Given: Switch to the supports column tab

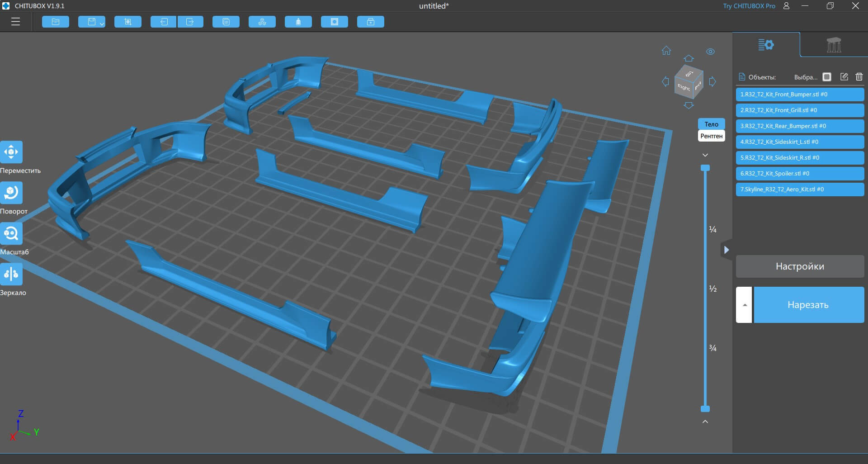Looking at the screenshot, I should point(834,45).
